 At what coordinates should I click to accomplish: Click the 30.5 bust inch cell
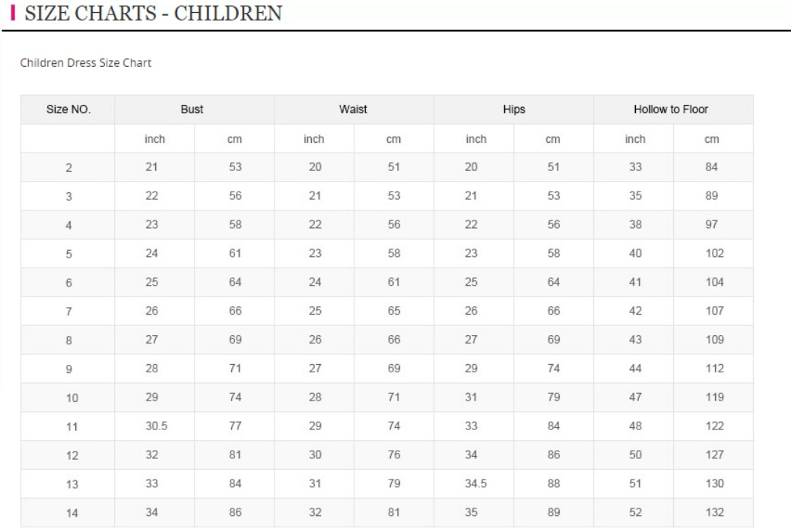click(x=156, y=426)
